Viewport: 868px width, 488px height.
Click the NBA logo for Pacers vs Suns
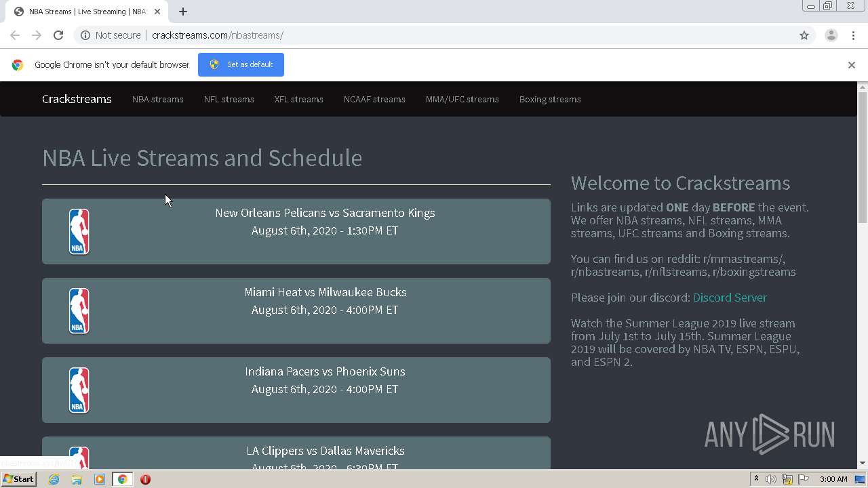pos(79,390)
